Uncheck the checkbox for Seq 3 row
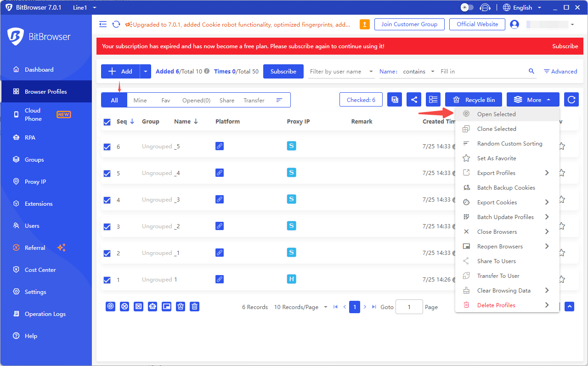This screenshot has width=588, height=366. click(107, 227)
